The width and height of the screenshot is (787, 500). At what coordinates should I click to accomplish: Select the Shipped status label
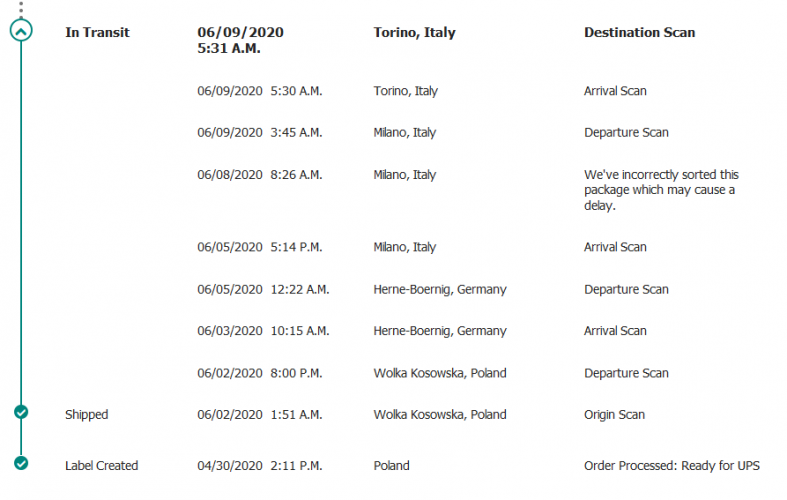coord(86,414)
